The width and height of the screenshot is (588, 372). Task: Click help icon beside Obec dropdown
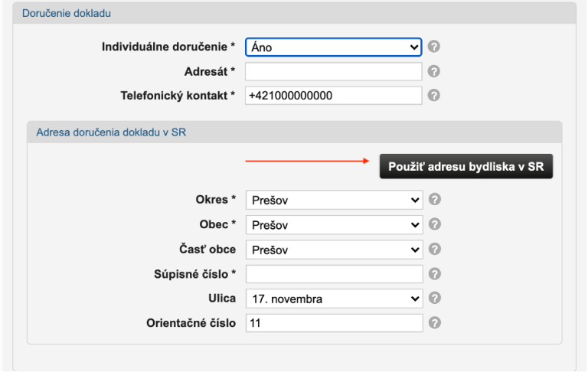click(435, 224)
